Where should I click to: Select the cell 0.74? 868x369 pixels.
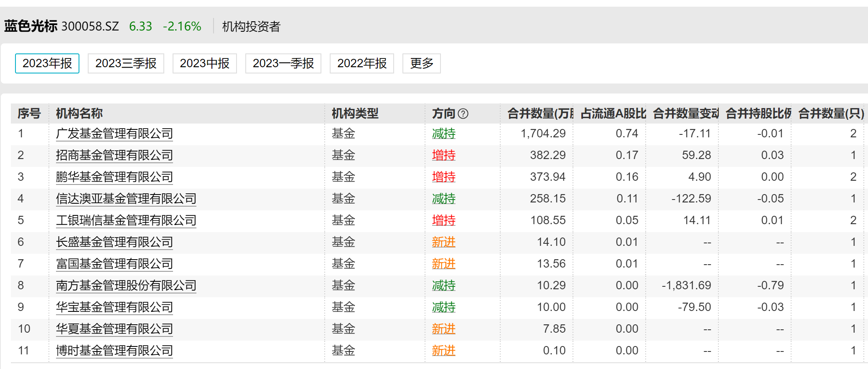tap(627, 134)
